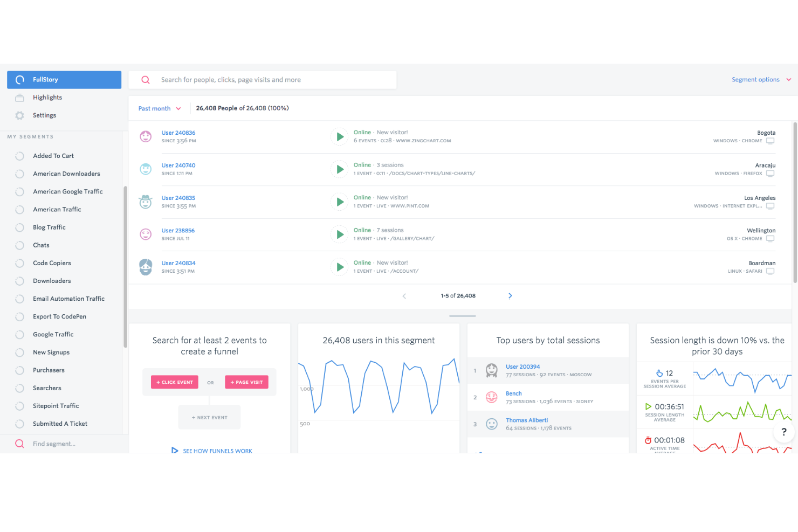This screenshot has height=532, width=798.
Task: Toggle the Purchasers segment selector
Action: tap(19, 370)
